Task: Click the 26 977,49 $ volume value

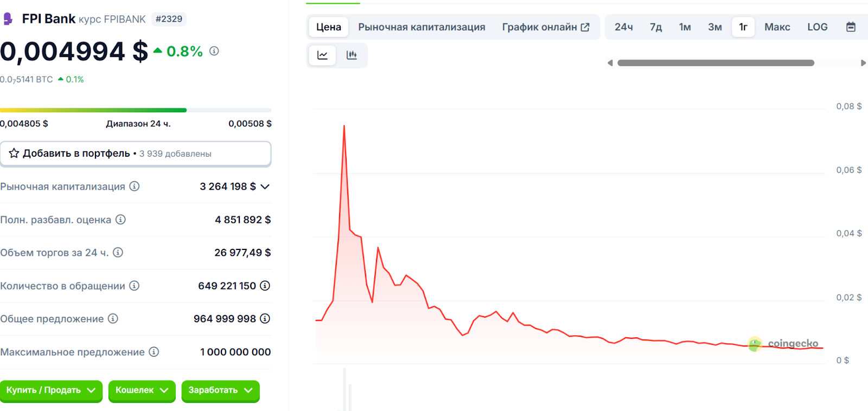Action: click(x=242, y=253)
